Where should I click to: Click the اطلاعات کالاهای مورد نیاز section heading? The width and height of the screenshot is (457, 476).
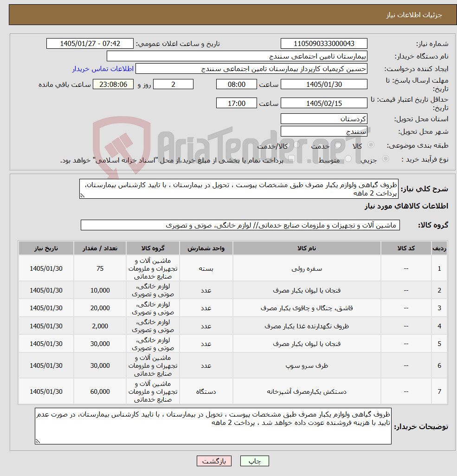(x=406, y=206)
